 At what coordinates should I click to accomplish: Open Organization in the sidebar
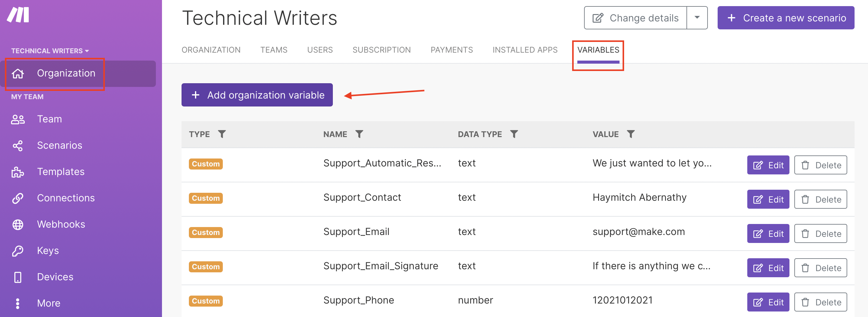click(78, 73)
